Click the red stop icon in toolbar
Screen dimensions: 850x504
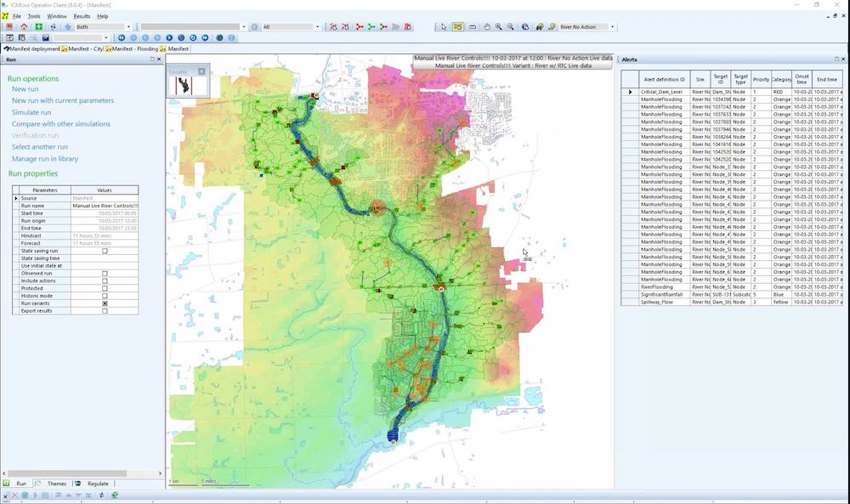click(9, 27)
